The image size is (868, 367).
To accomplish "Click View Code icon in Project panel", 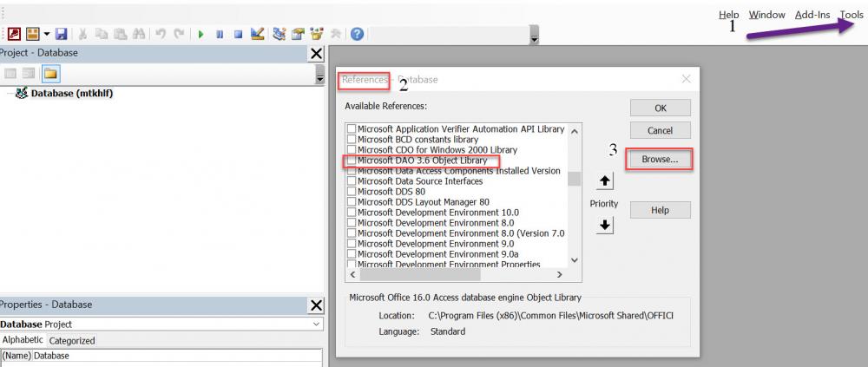I will tap(10, 74).
